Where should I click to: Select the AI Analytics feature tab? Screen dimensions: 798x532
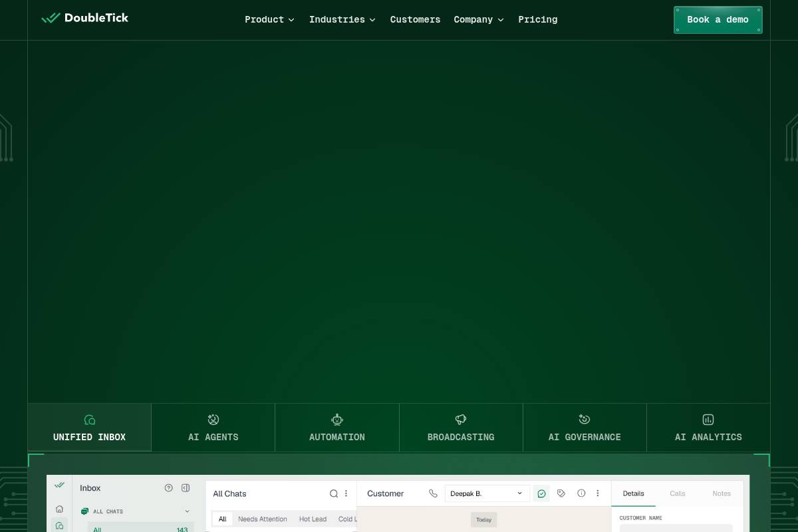click(x=708, y=428)
